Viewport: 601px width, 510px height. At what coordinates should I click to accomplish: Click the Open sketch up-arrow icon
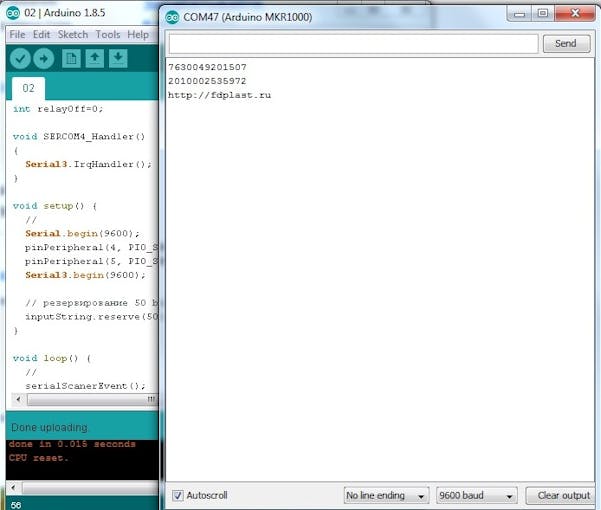95,58
